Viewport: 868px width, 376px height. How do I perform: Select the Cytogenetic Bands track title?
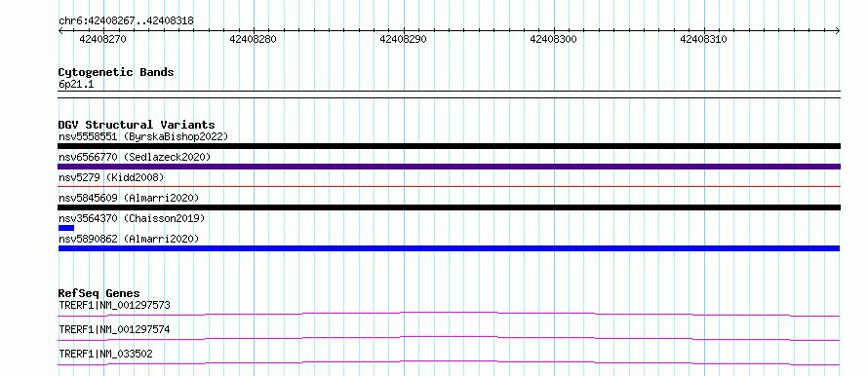(x=116, y=72)
